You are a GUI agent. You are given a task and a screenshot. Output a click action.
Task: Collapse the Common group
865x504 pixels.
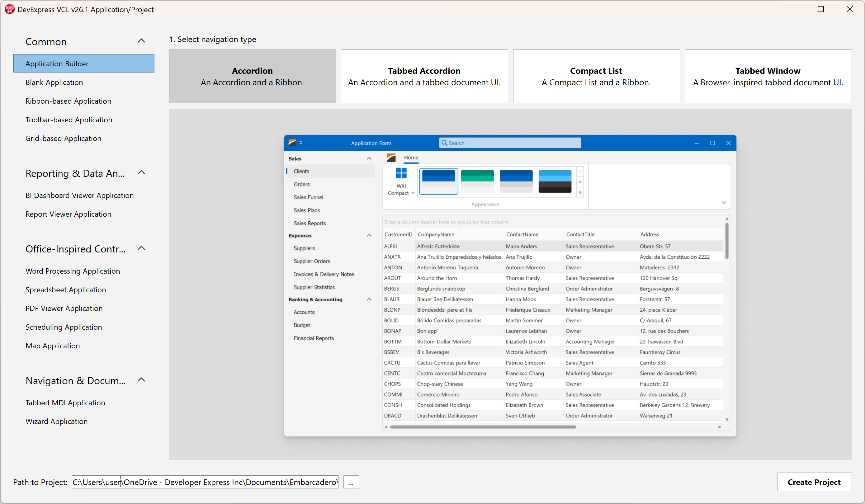[141, 41]
